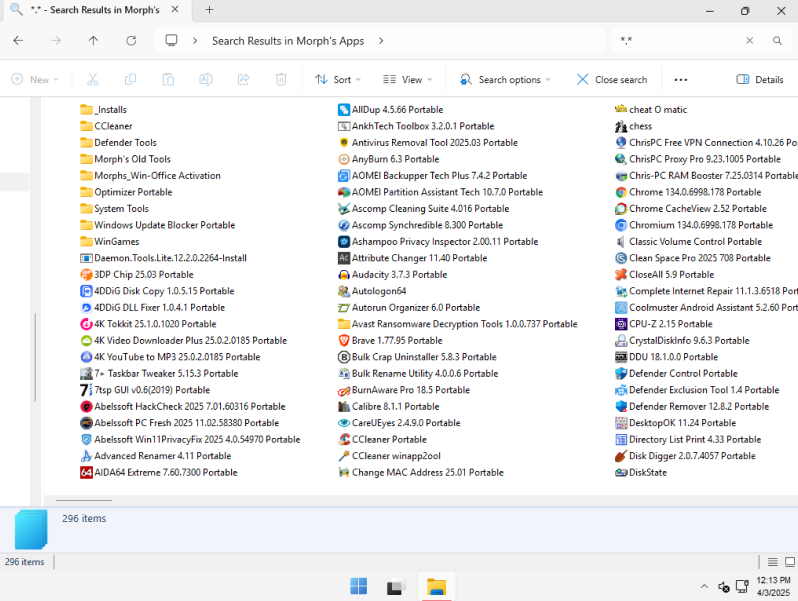This screenshot has height=601, width=798.
Task: Open the See more ellipsis menu
Action: (680, 79)
